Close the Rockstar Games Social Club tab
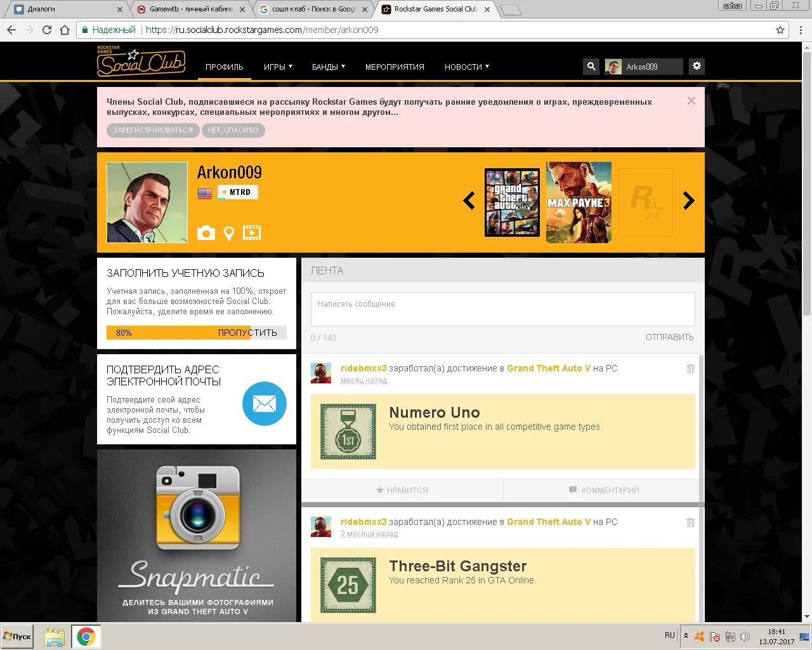 487,10
